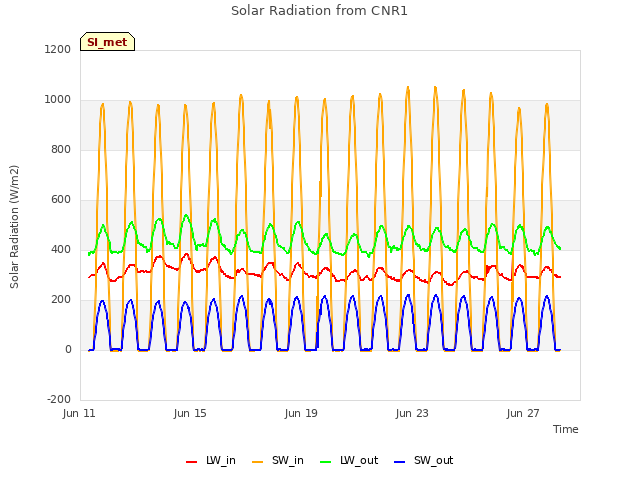The image size is (640, 480).
Task: Toggle the SW_in legend entry
Action: click(x=278, y=460)
